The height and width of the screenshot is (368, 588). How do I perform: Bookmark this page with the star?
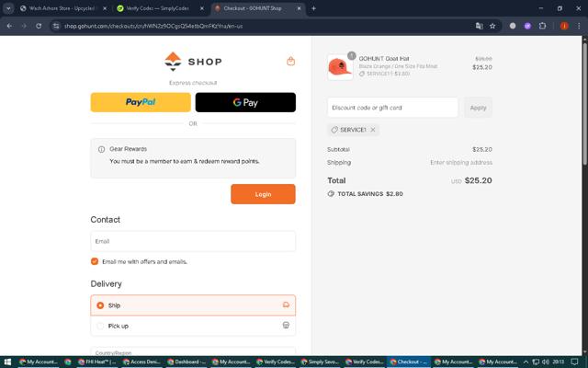click(x=492, y=26)
